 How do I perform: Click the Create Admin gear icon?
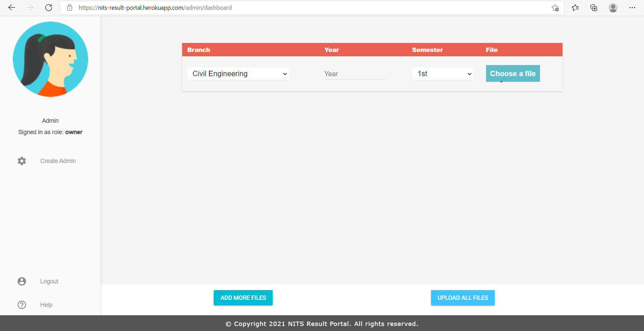coord(22,161)
